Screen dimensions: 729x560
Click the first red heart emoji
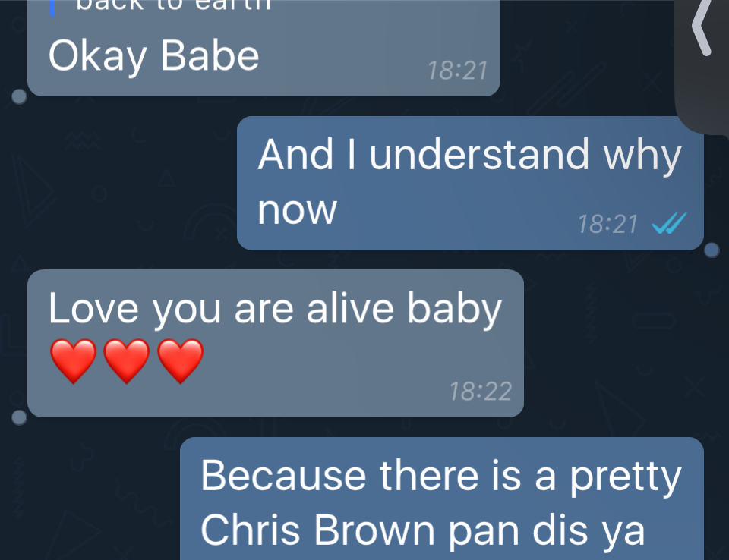click(73, 360)
